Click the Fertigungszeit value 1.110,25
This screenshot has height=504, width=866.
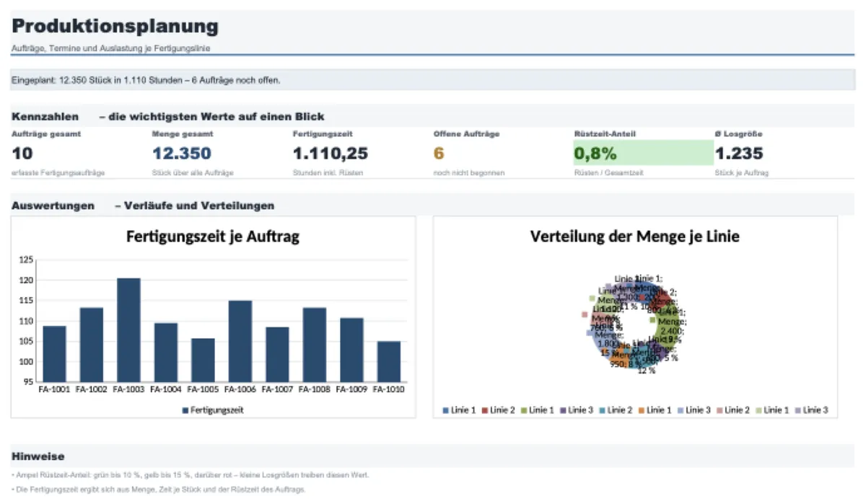point(331,153)
